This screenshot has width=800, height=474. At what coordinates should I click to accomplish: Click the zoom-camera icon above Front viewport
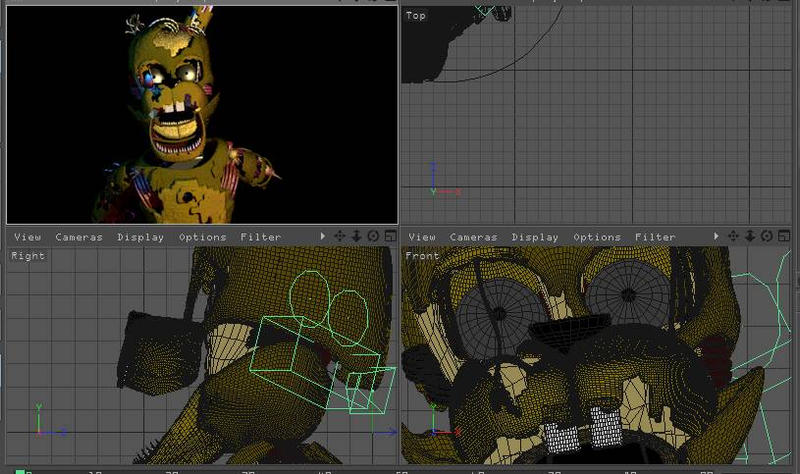[x=750, y=236]
